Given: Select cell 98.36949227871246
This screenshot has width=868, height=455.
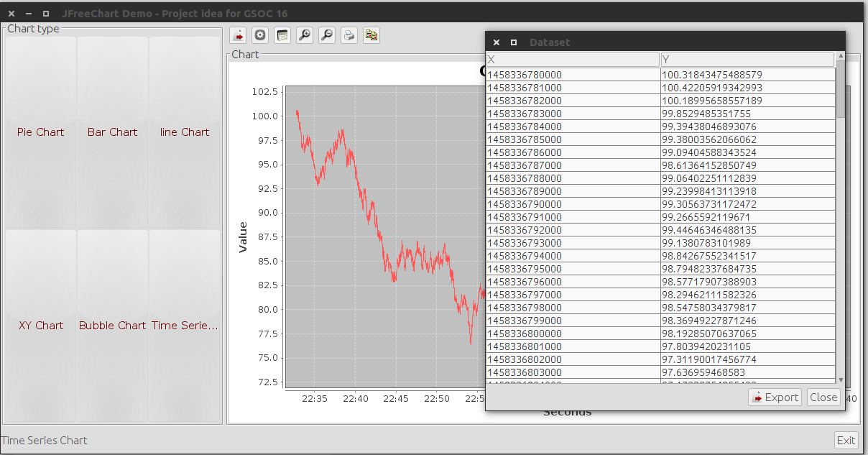Looking at the screenshot, I should coord(748,321).
